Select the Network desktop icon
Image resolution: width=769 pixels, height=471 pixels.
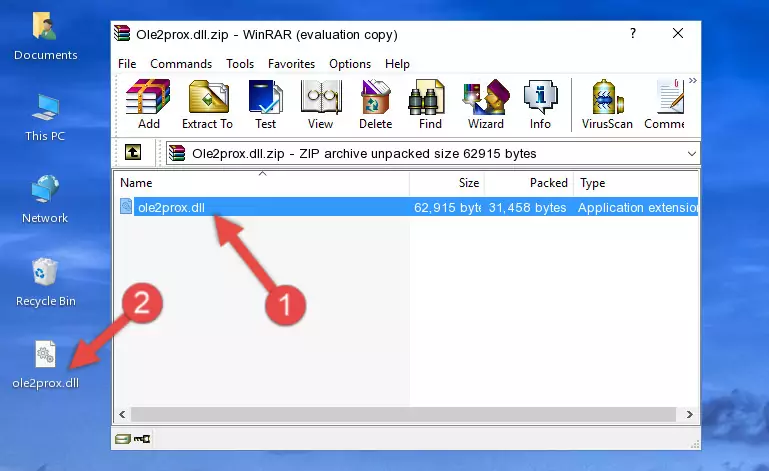pyautogui.click(x=45, y=199)
